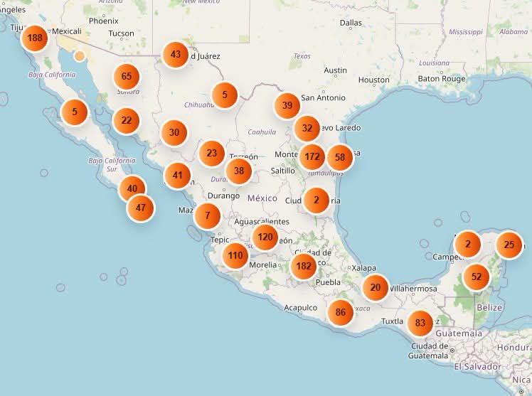Open the 22 cluster marker

[x=126, y=121]
